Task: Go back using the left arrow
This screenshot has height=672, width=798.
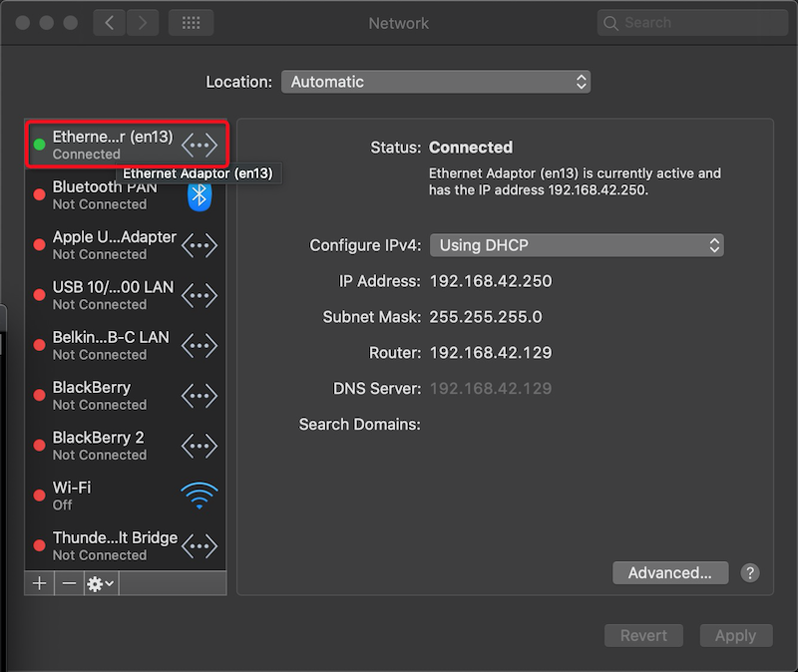Action: (x=110, y=23)
